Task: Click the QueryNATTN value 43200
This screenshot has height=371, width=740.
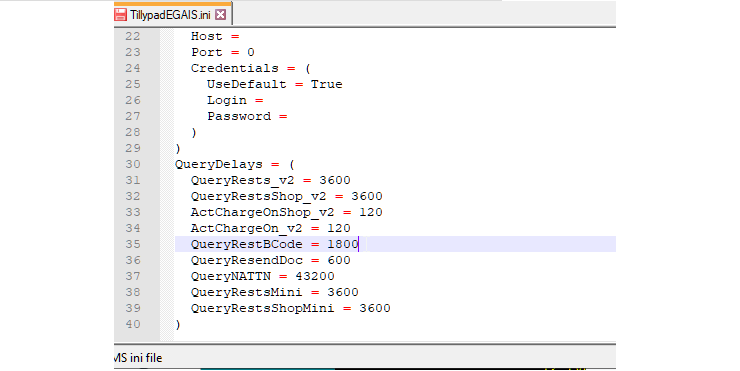Action: (315, 276)
